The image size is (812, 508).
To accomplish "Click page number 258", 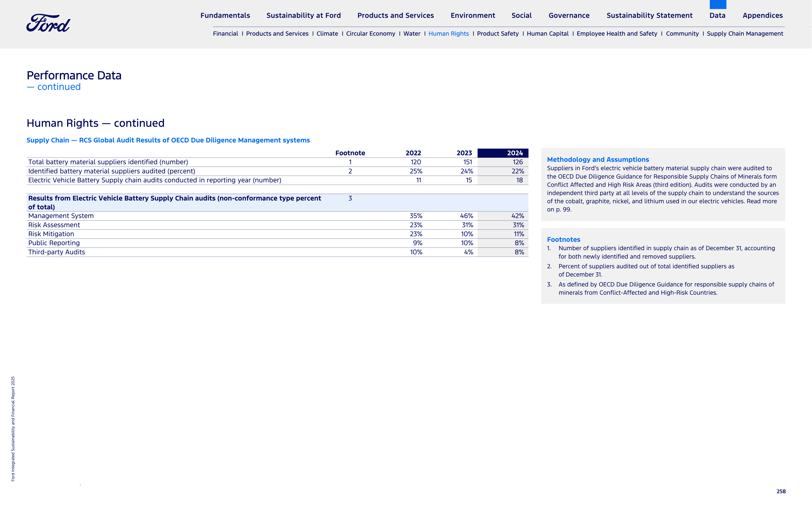I will pos(781,492).
